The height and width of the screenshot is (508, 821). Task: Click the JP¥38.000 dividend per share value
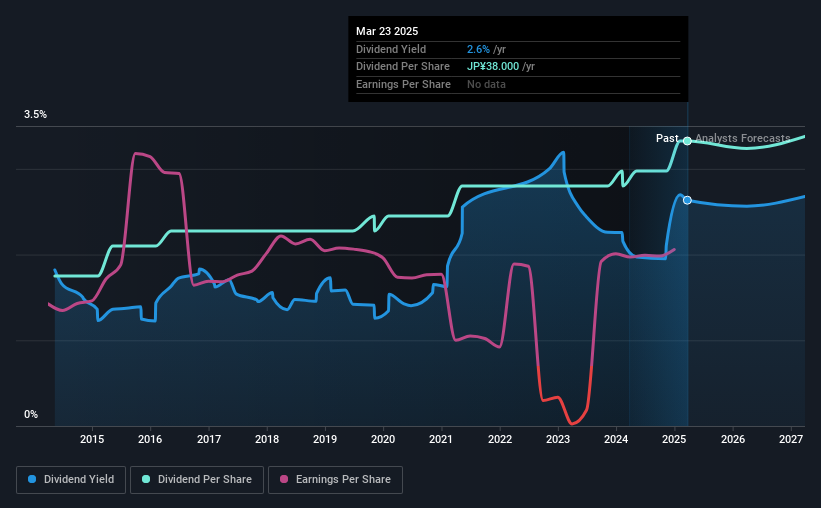coord(493,67)
